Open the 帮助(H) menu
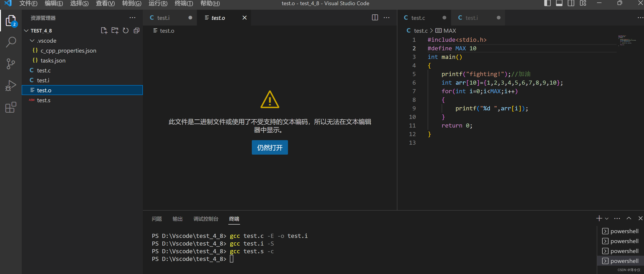 tap(210, 3)
